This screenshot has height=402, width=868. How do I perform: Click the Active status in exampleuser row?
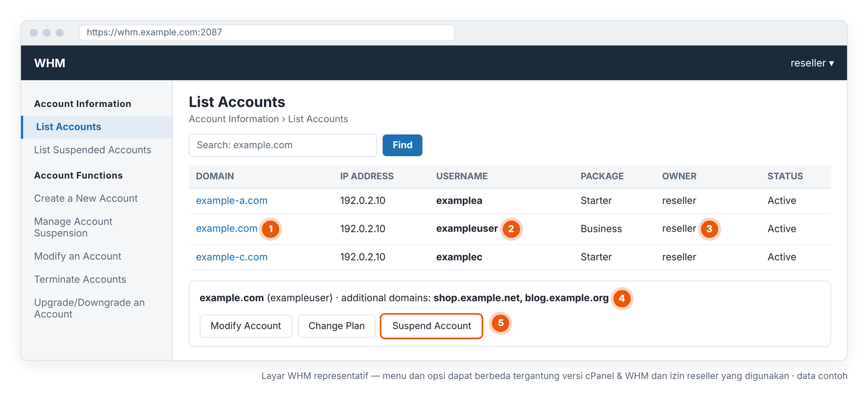782,229
